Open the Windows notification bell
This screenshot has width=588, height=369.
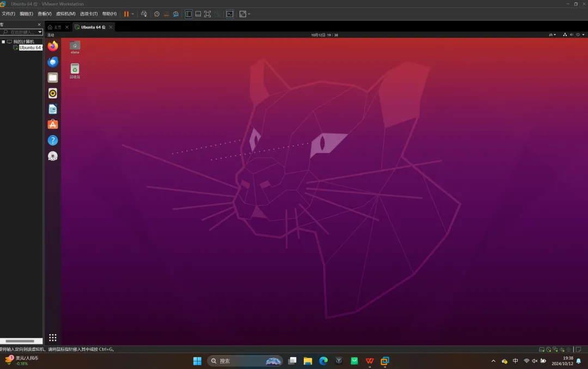tap(579, 361)
